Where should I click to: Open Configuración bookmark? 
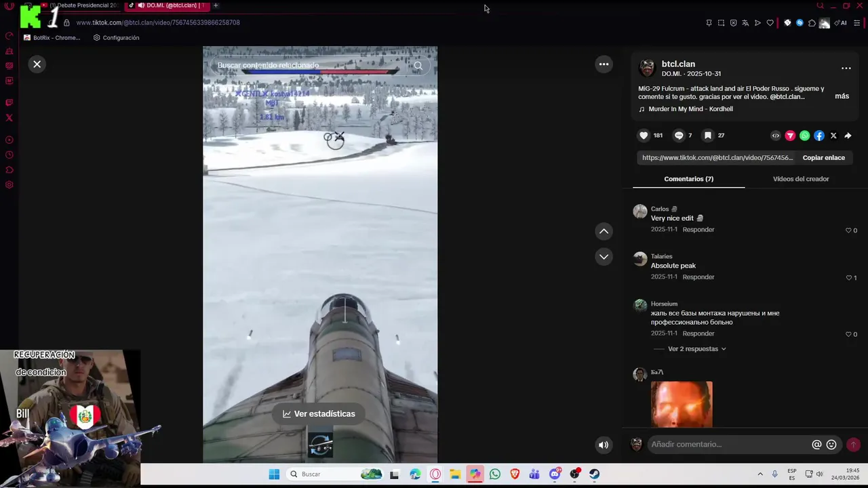(x=117, y=38)
